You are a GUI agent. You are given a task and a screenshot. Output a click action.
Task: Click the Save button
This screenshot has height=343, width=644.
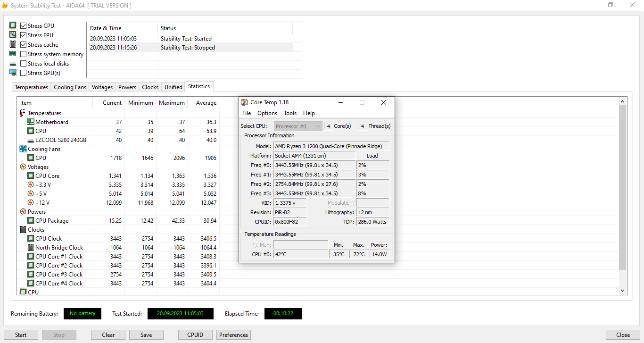click(146, 335)
